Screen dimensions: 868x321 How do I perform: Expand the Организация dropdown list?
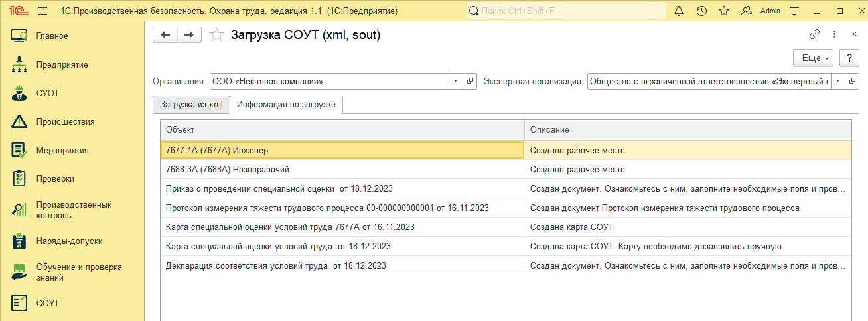coord(456,81)
